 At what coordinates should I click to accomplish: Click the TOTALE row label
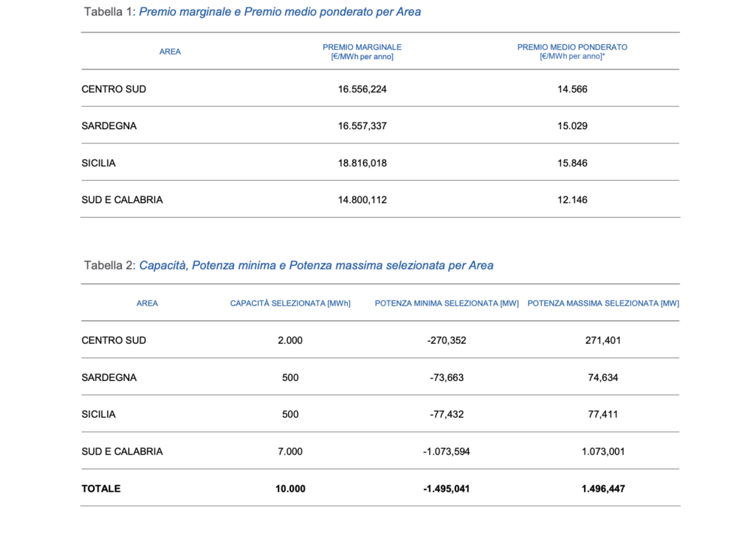coord(101,489)
